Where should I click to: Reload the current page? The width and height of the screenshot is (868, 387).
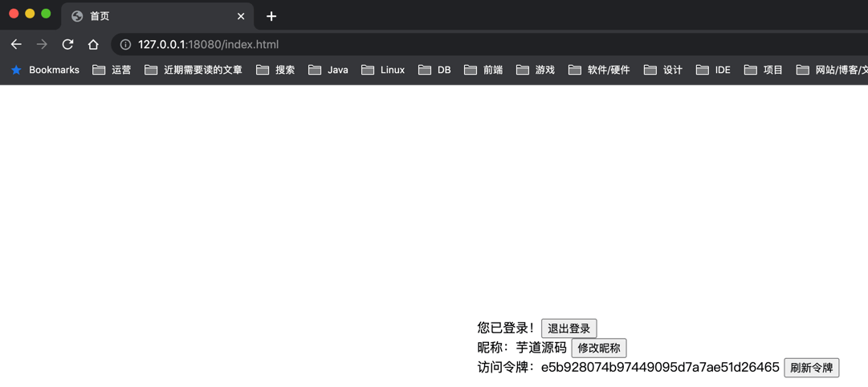(x=67, y=44)
